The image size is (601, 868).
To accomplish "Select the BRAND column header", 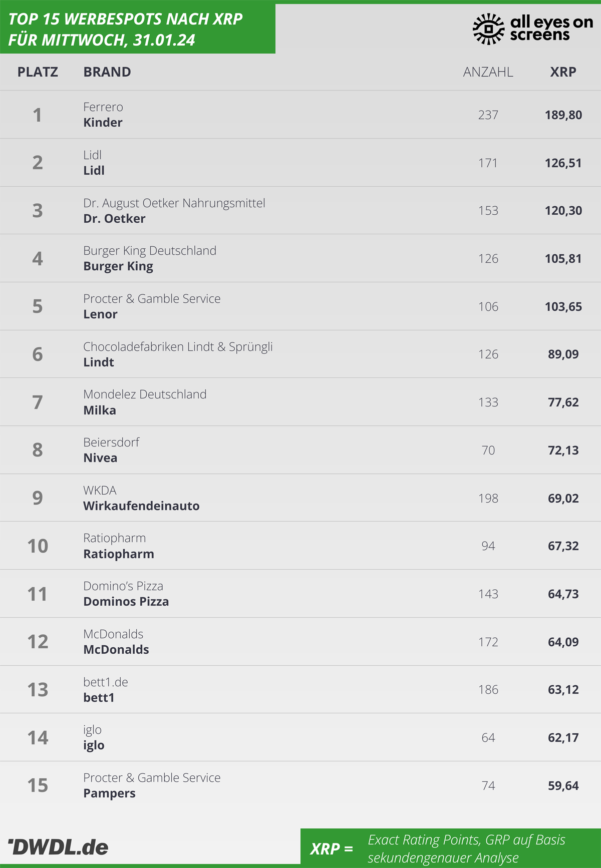I will [x=107, y=72].
